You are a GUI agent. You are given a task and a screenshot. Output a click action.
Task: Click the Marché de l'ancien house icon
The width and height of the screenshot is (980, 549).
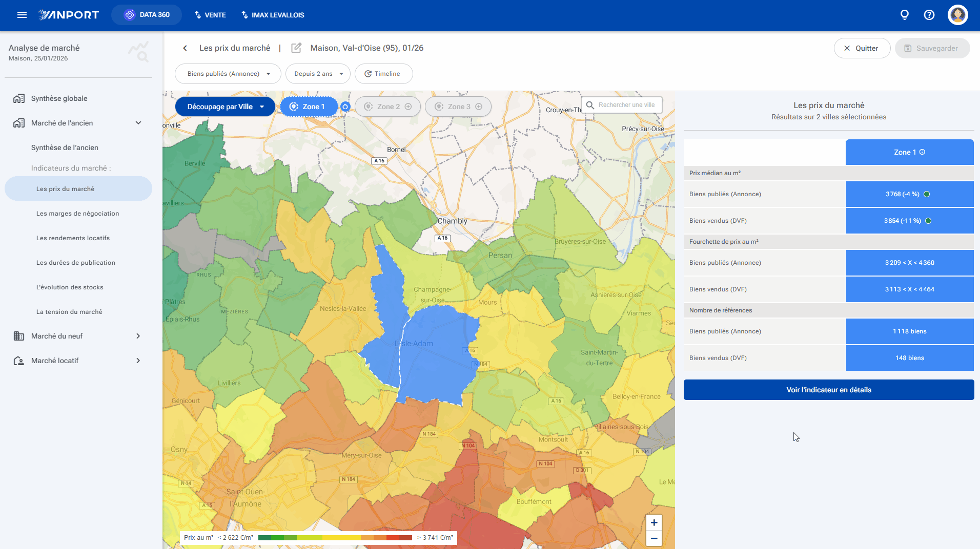click(19, 123)
